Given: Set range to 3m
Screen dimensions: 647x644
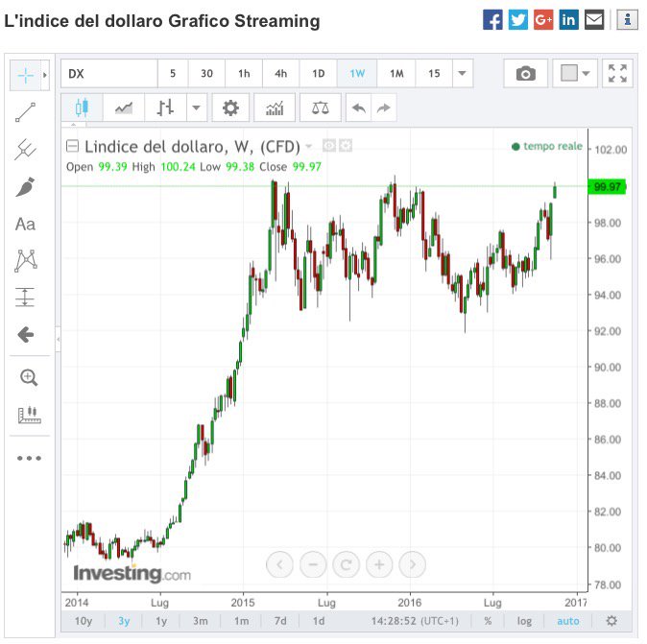Looking at the screenshot, I should pyautogui.click(x=200, y=620).
